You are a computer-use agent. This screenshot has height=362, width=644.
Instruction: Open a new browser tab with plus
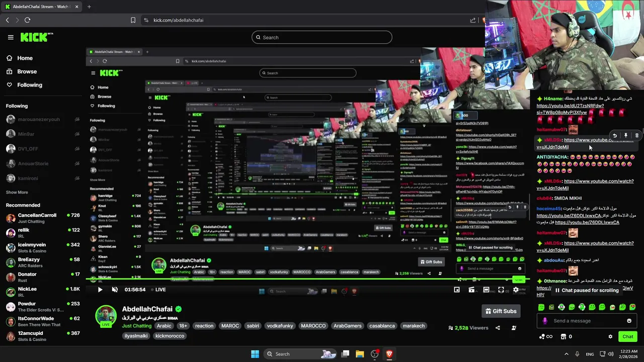89,7
